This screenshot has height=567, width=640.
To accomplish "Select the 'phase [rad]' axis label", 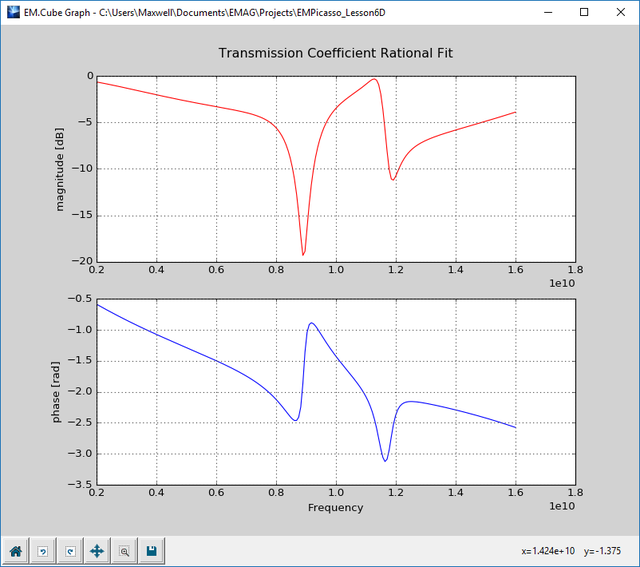I will point(56,392).
